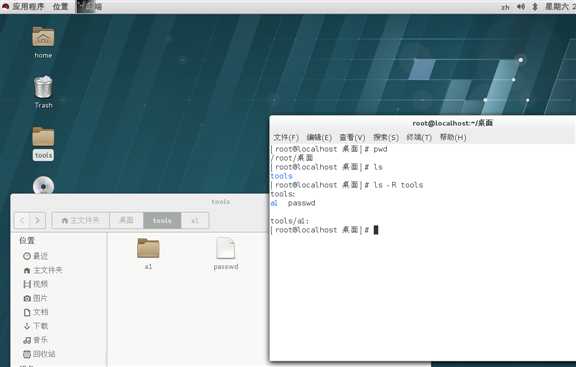Click the a1 breadcrumb in path bar

click(195, 220)
